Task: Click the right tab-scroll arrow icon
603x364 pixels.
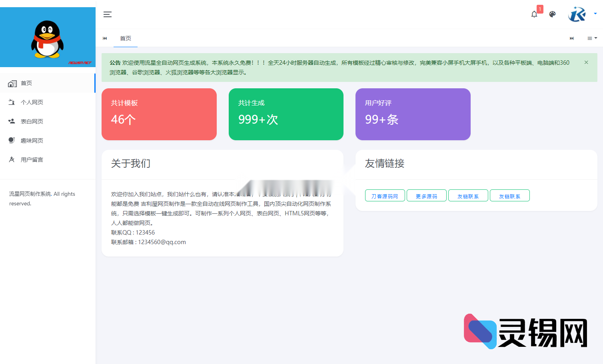Action: (x=571, y=38)
